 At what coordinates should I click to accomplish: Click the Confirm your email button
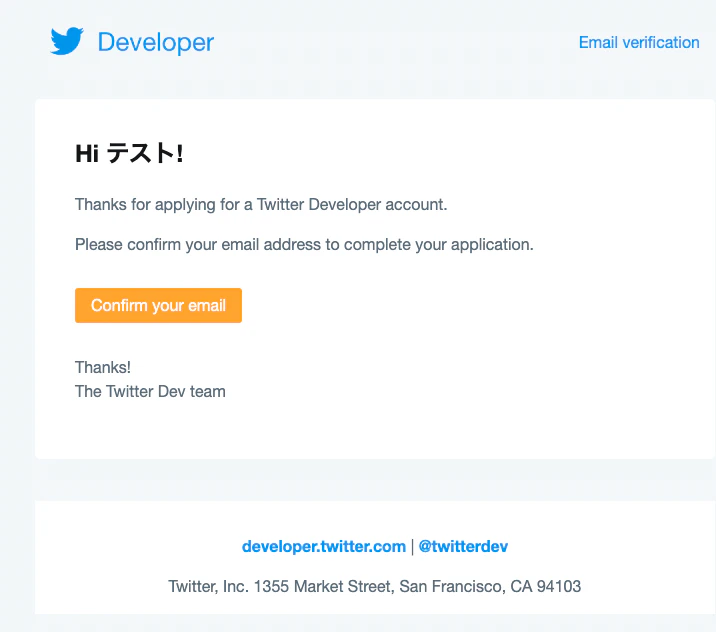click(x=158, y=305)
